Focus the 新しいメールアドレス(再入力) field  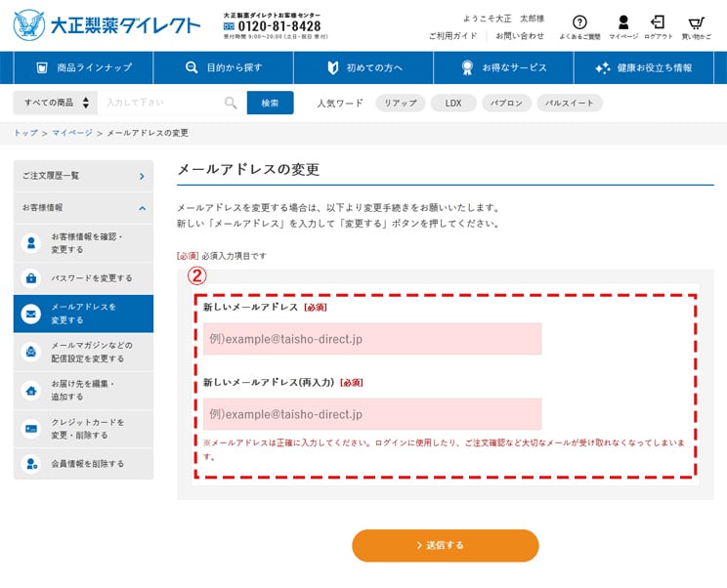(x=372, y=414)
